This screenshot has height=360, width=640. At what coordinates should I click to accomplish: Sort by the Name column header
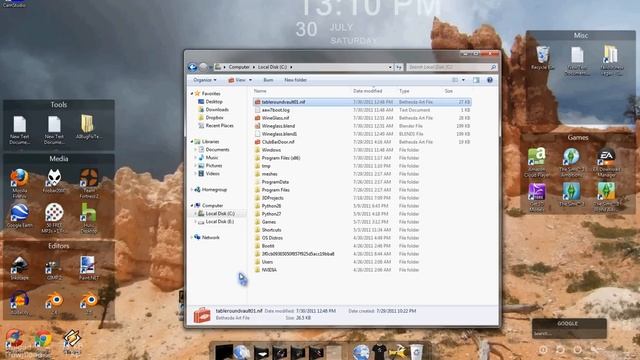(x=260, y=91)
